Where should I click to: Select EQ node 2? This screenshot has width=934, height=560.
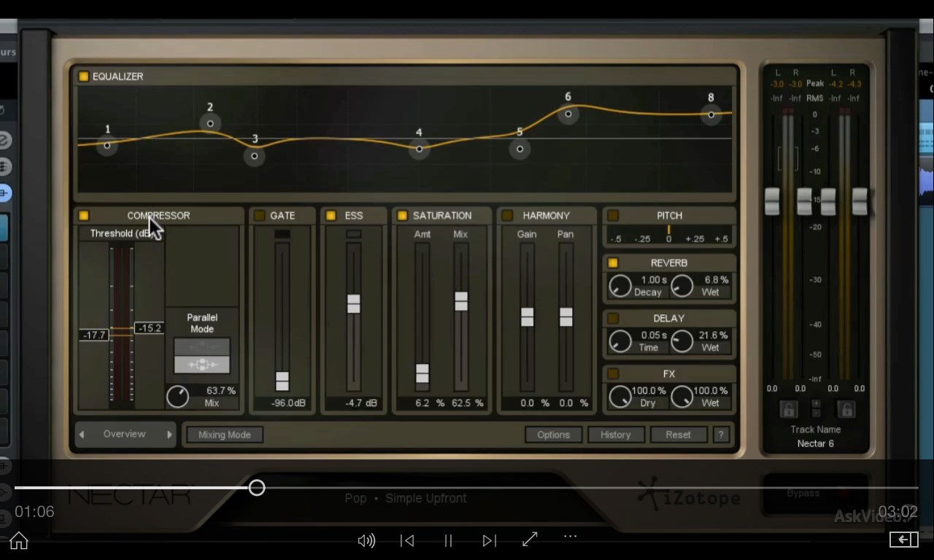(x=210, y=123)
